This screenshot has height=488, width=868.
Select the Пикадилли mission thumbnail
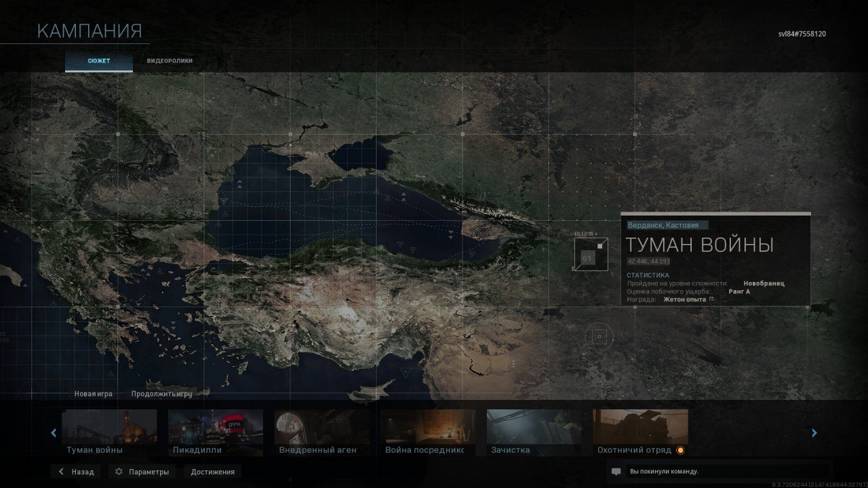216,432
